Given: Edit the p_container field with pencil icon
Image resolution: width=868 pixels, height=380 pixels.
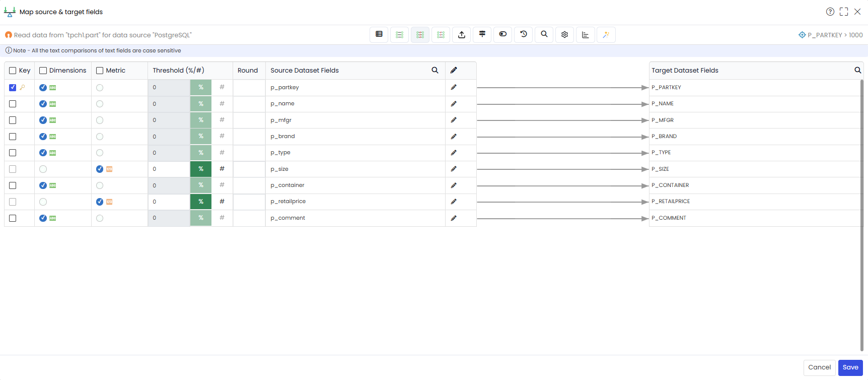Looking at the screenshot, I should click(x=454, y=185).
